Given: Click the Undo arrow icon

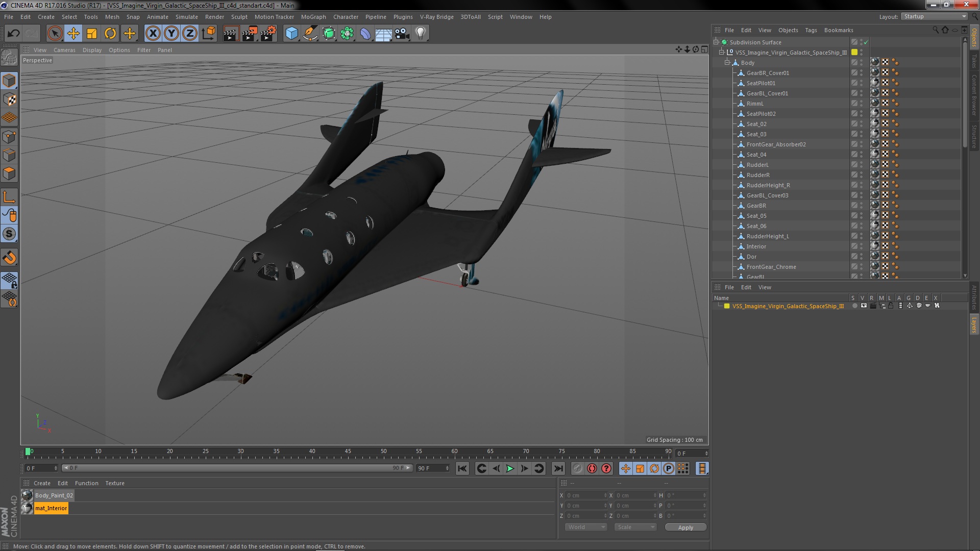Looking at the screenshot, I should (13, 34).
